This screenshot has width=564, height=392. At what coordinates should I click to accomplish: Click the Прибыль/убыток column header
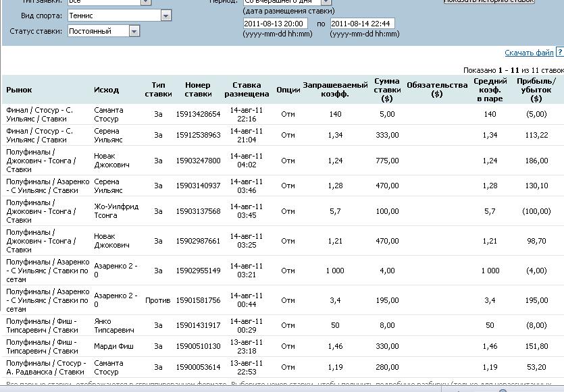pyautogui.click(x=536, y=90)
